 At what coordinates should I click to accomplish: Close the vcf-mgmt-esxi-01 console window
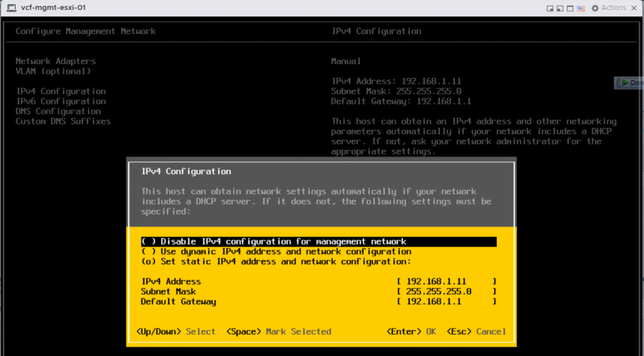[635, 8]
